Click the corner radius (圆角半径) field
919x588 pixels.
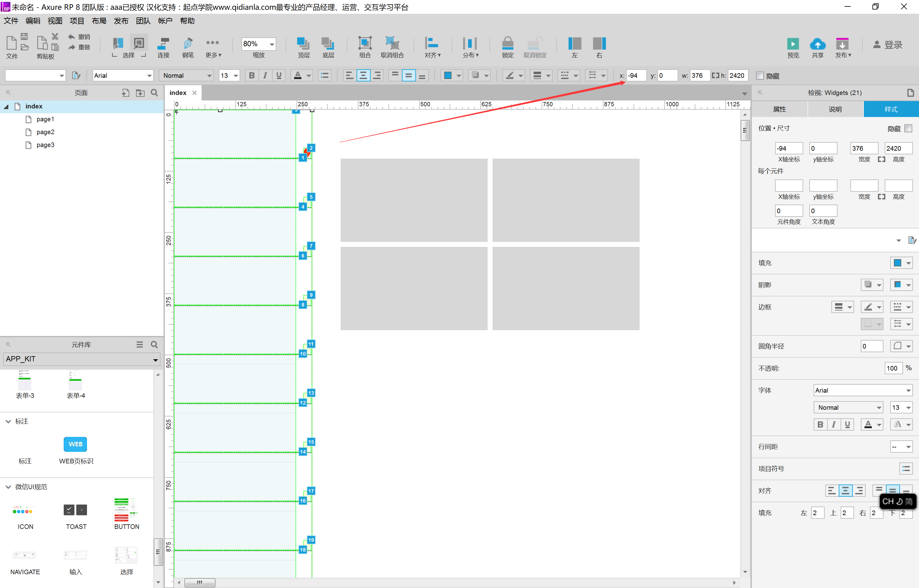click(872, 346)
